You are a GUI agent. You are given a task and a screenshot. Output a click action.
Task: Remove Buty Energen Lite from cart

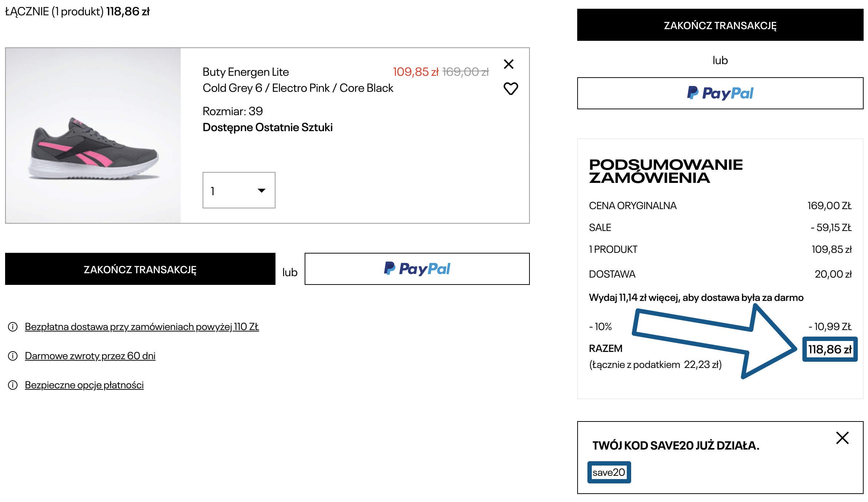tap(508, 64)
